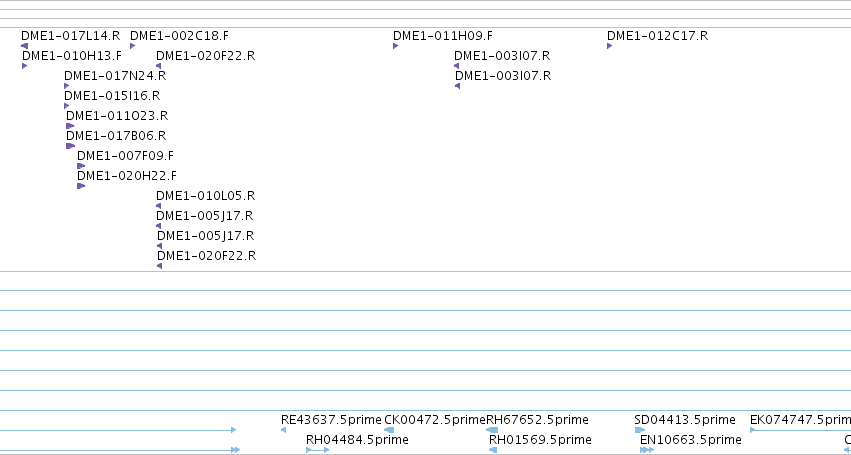Click blue arrow glyph under RH01569.5prime
This screenshot has width=851, height=455.
[493, 450]
